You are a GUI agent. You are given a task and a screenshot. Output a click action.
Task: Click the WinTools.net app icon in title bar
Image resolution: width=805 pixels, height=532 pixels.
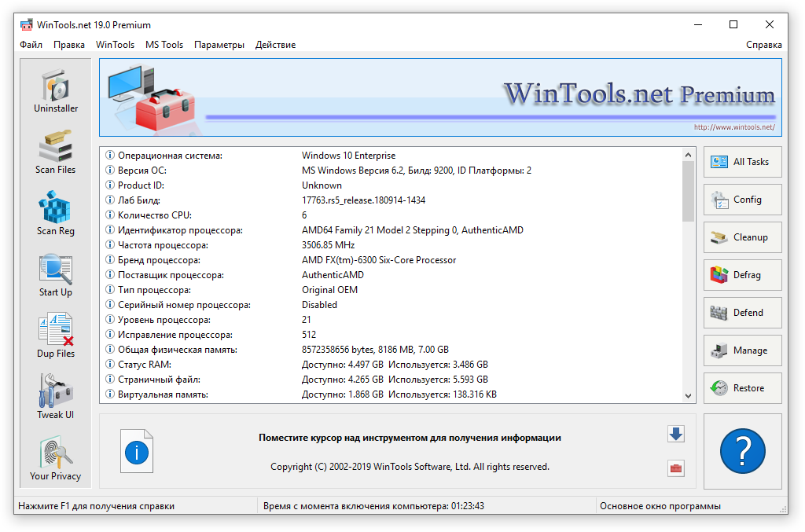pyautogui.click(x=26, y=24)
